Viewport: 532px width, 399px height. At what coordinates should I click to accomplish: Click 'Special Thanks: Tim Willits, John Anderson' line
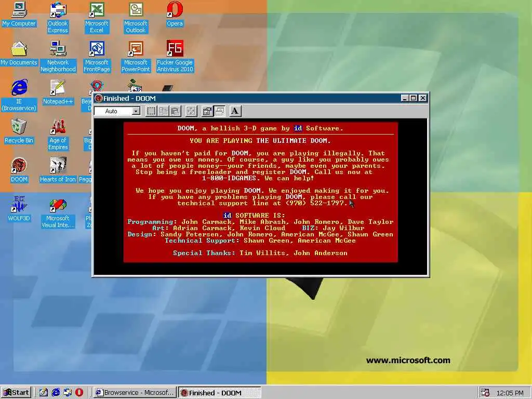[x=260, y=253]
